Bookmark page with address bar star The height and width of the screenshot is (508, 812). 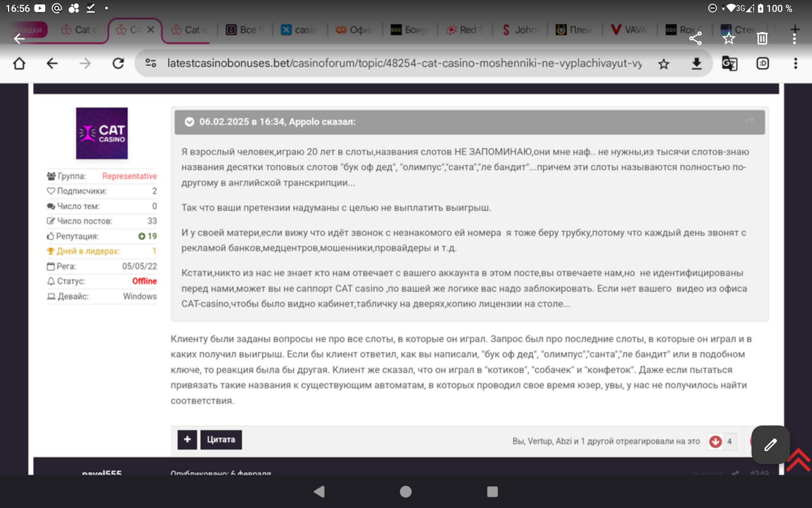click(x=664, y=64)
